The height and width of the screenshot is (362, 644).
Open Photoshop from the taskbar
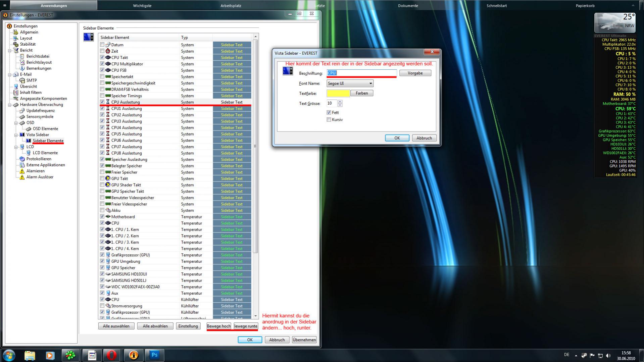click(154, 355)
